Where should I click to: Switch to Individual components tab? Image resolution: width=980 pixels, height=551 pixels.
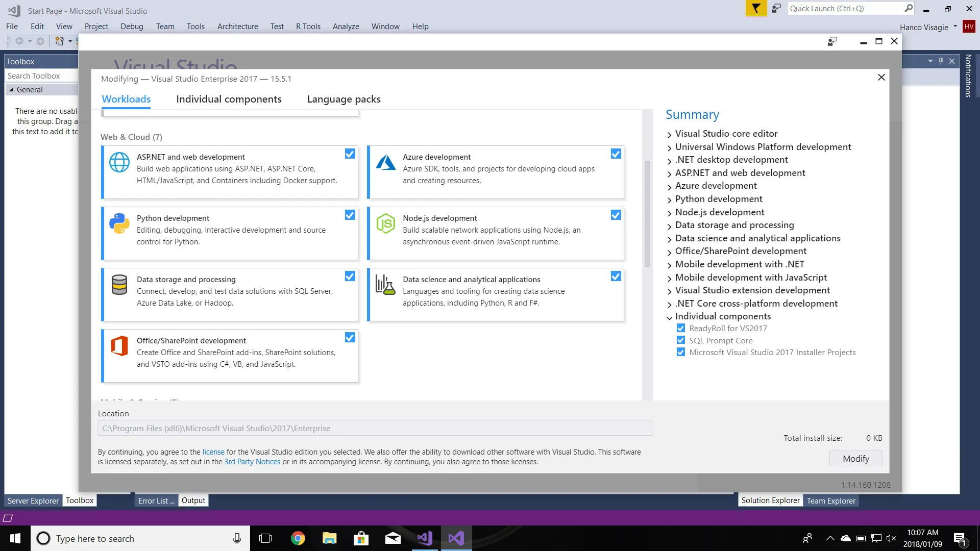pyautogui.click(x=229, y=99)
